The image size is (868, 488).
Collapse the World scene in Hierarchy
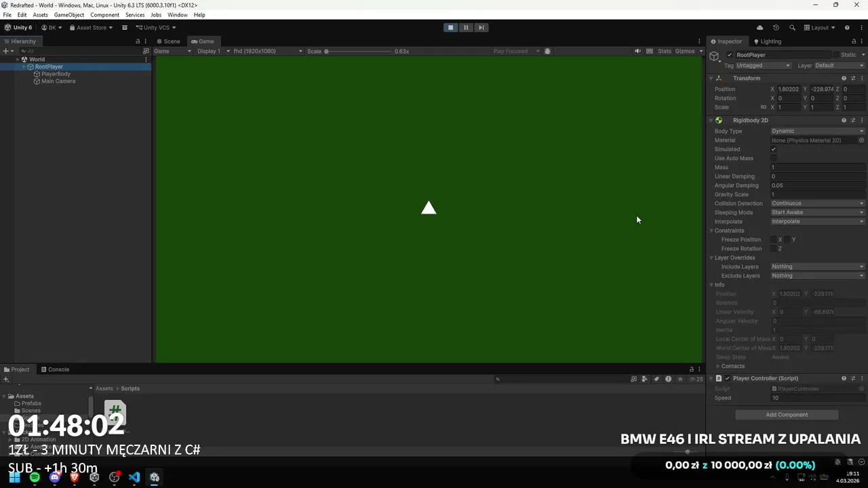point(17,60)
